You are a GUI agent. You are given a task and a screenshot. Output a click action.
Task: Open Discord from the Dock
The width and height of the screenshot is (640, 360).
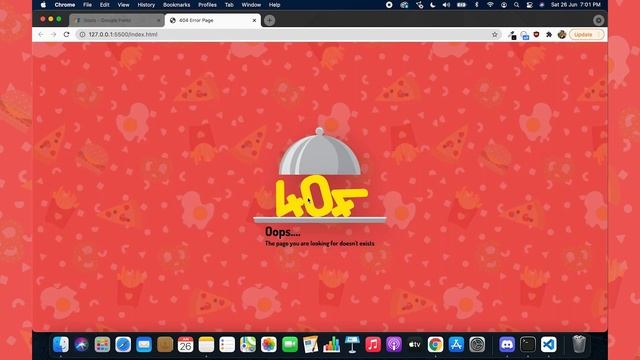507,344
